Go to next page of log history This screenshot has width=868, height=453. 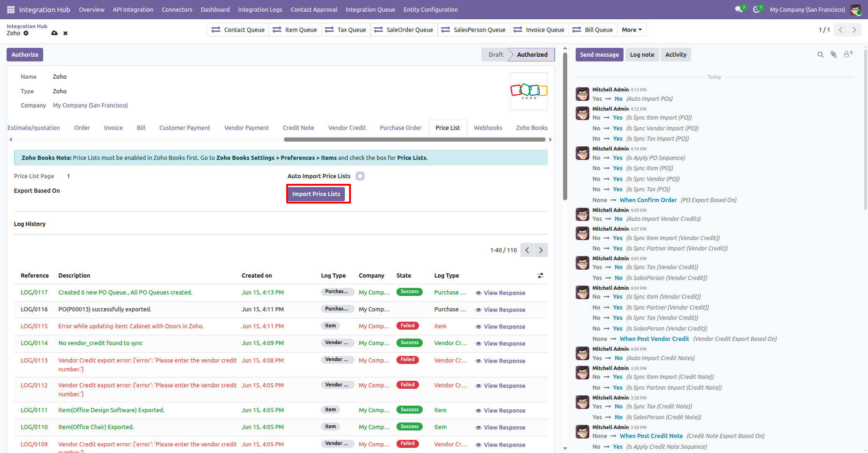click(541, 250)
